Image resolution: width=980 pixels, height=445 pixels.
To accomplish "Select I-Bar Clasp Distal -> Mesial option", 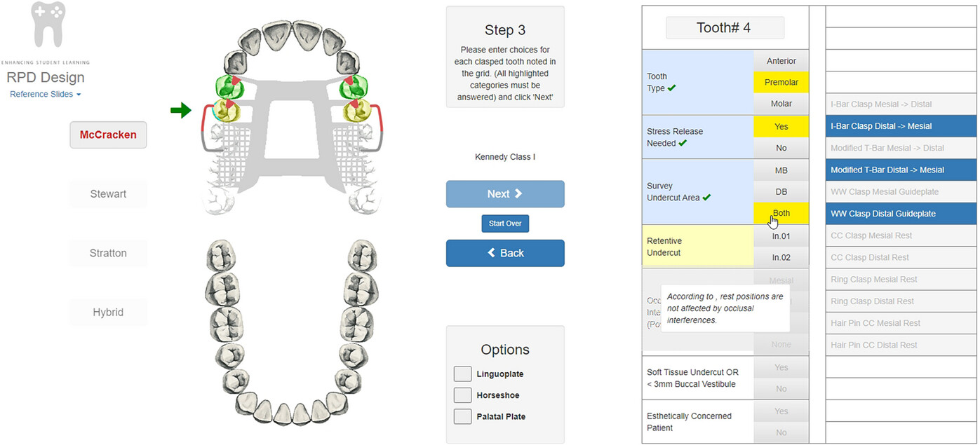I will click(x=901, y=126).
